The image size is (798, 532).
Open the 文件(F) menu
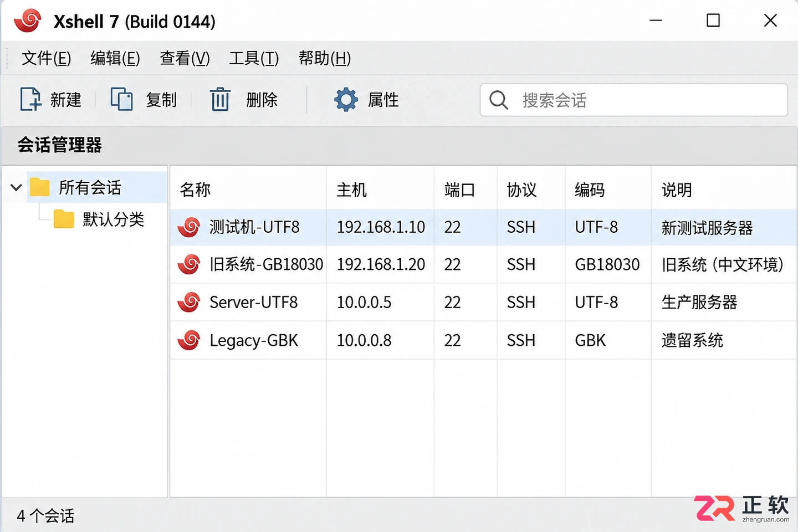47,58
